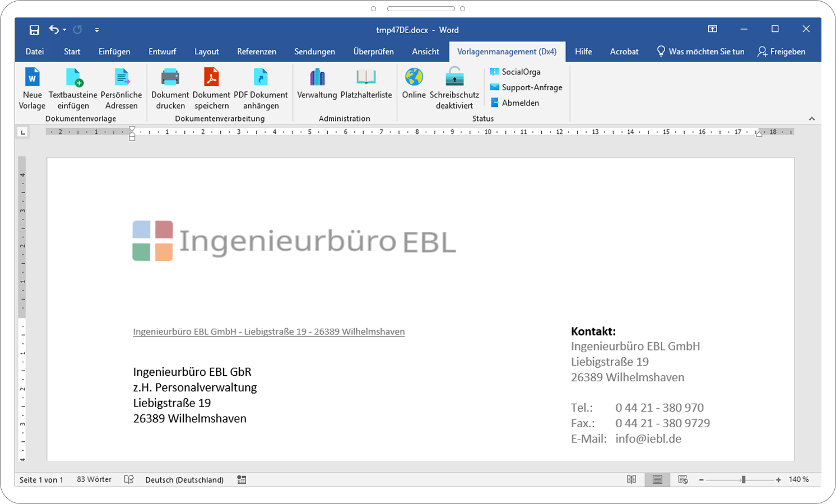Select Textbausteine einfügen
This screenshot has height=504, width=836.
[x=73, y=88]
